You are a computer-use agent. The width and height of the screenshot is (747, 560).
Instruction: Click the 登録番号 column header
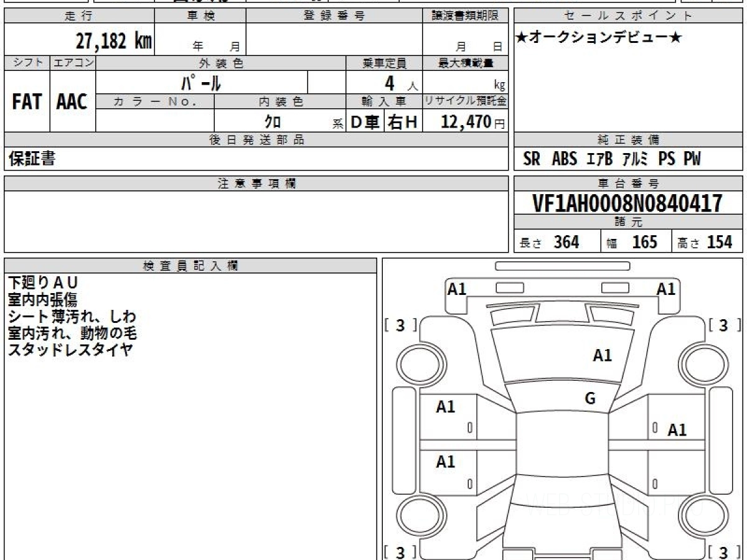coord(334,16)
